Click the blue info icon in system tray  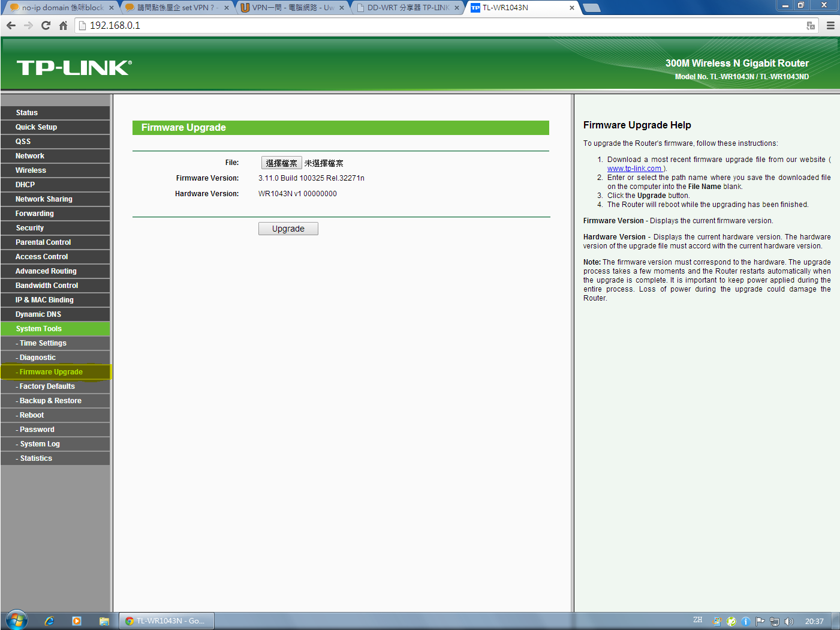click(746, 622)
